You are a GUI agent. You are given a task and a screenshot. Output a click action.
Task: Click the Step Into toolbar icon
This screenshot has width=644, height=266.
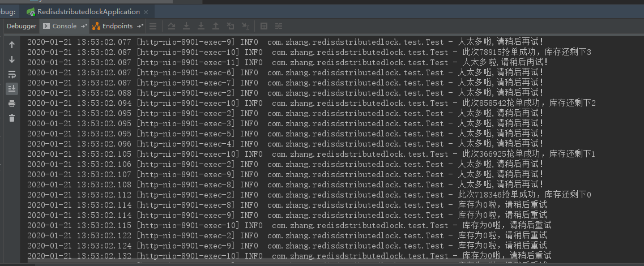186,26
